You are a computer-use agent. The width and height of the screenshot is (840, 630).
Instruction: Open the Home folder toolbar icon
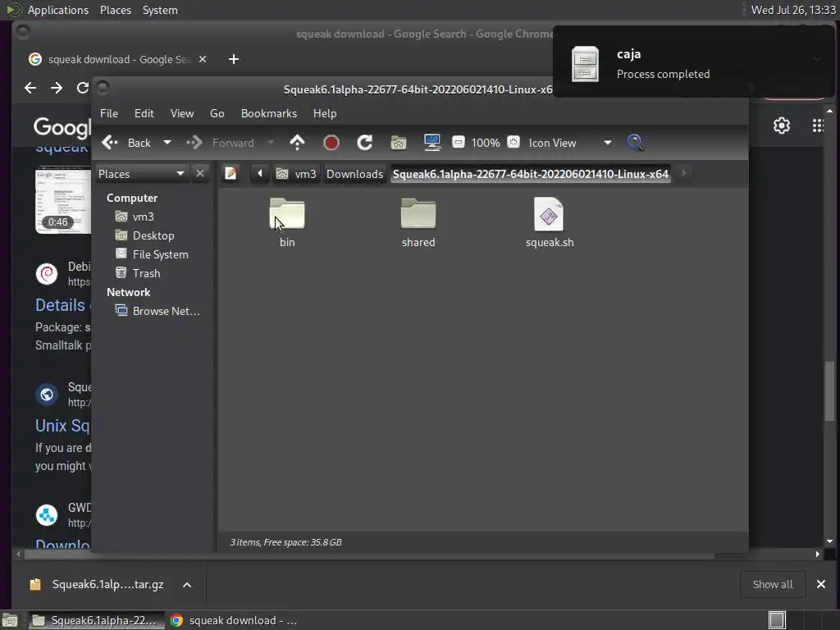click(x=399, y=143)
